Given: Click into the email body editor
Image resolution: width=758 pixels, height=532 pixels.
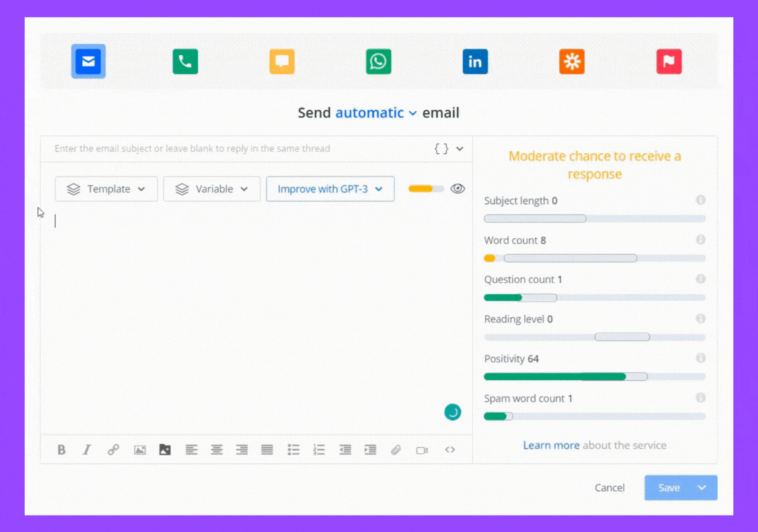Looking at the screenshot, I should point(256,319).
